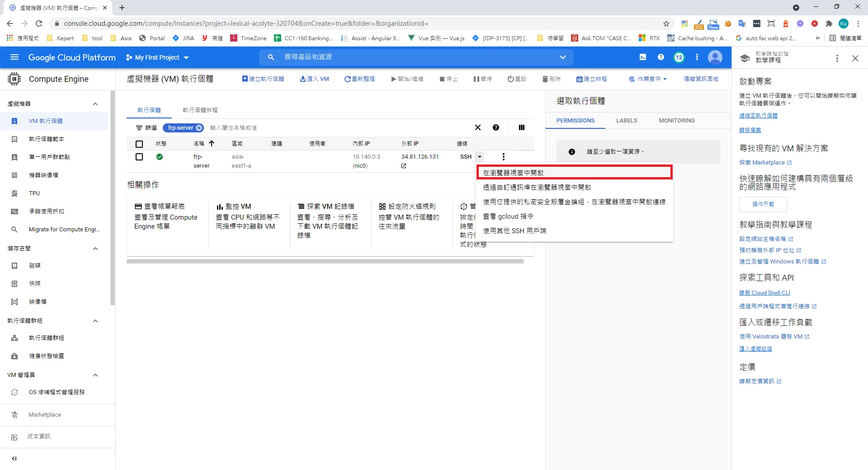
Task: Switch to the LABELS tab
Action: tap(626, 121)
